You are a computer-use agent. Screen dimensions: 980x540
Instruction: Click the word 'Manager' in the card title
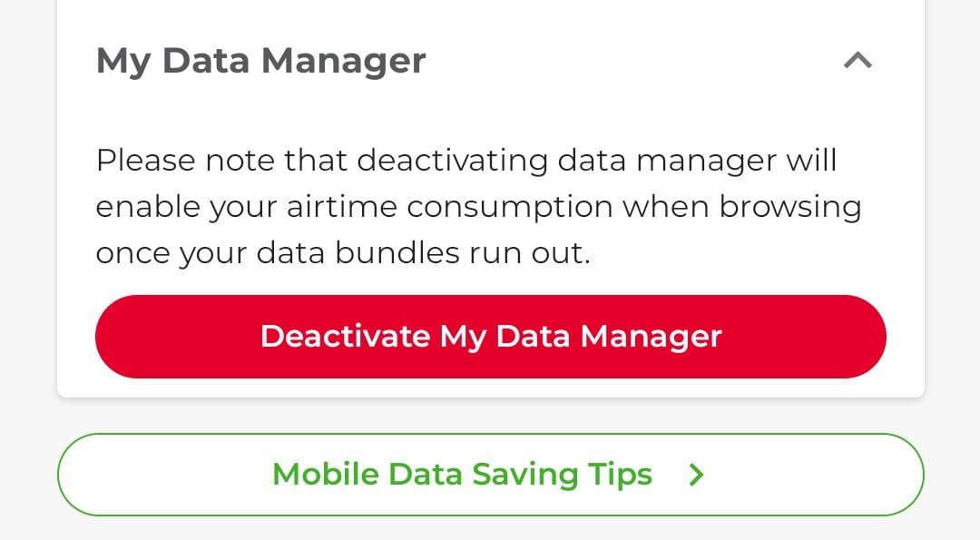coord(343,61)
